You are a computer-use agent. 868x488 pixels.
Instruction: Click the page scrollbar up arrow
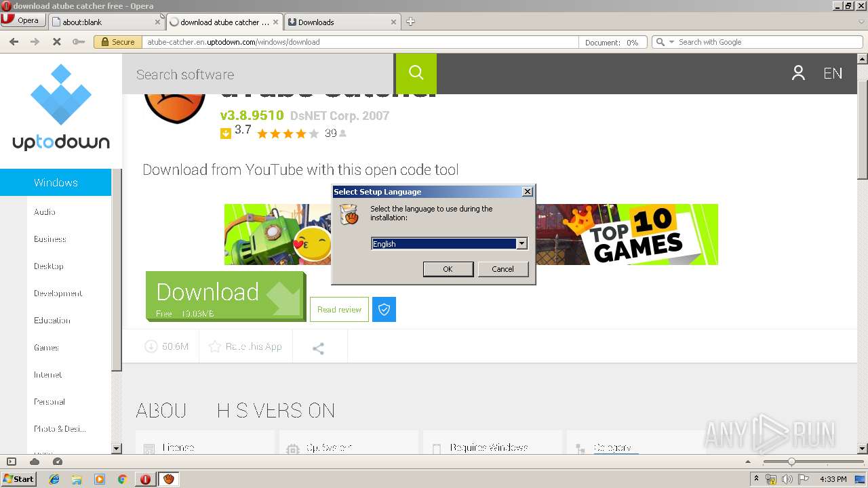coord(863,59)
